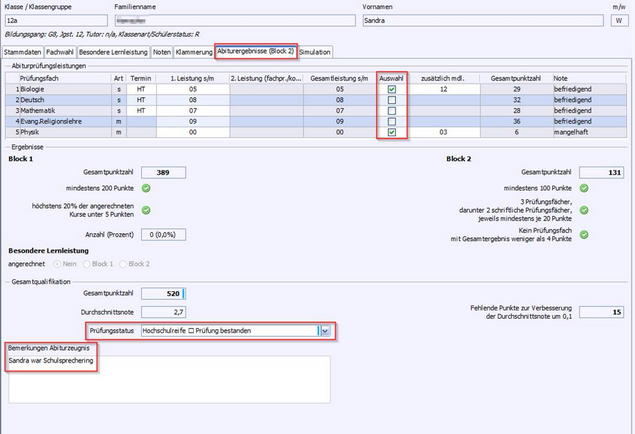Open the Klammerung tab
Screen dimensions: 635x434
click(193, 51)
